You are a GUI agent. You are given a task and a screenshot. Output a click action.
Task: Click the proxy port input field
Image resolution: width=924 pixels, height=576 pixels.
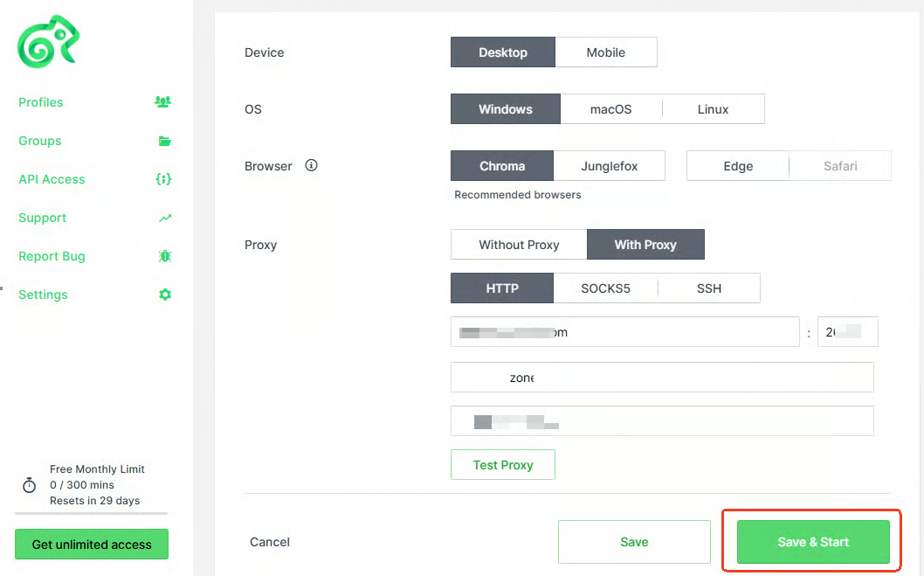[x=847, y=332]
